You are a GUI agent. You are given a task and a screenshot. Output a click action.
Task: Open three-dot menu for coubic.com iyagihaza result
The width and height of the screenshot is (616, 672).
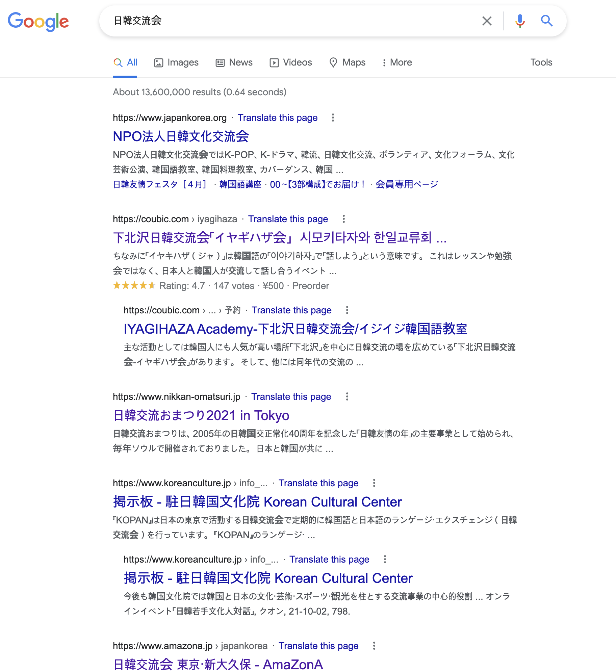pos(344,219)
